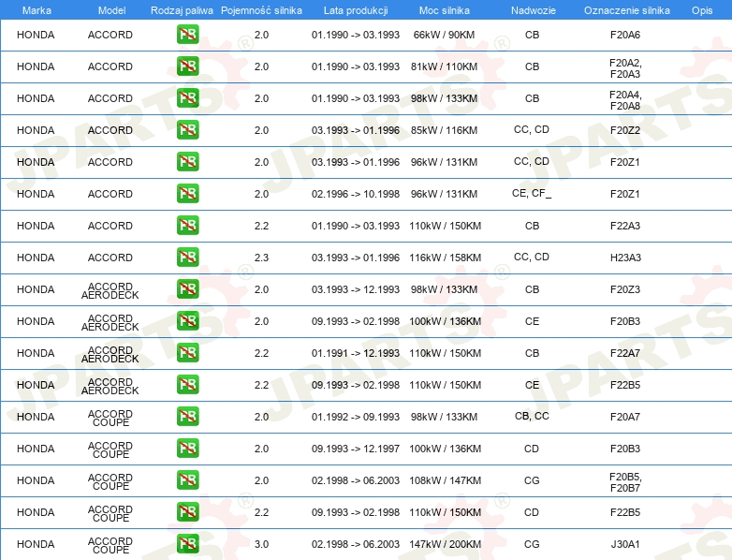Click the date range 01.1991 -> 12.1993
The width and height of the screenshot is (732, 560).
point(356,353)
